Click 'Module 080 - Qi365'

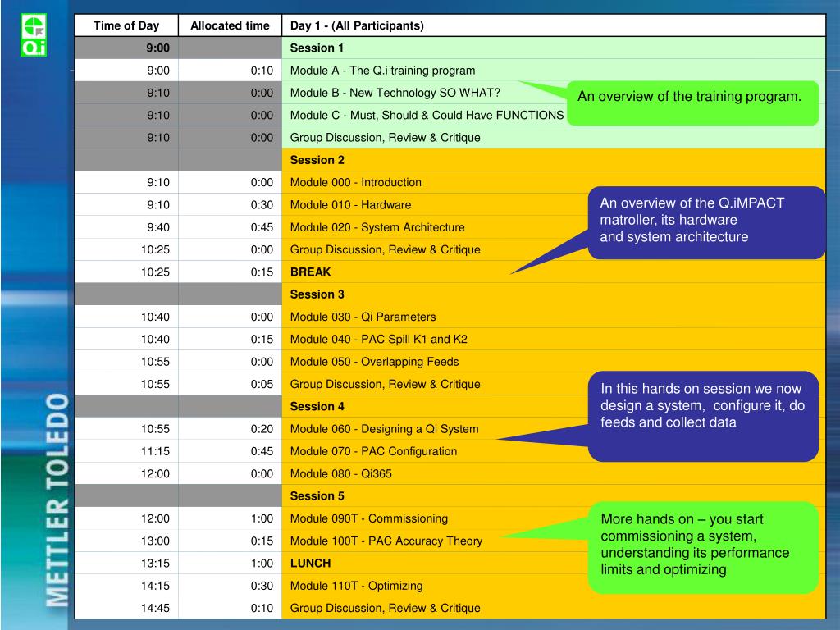340,474
